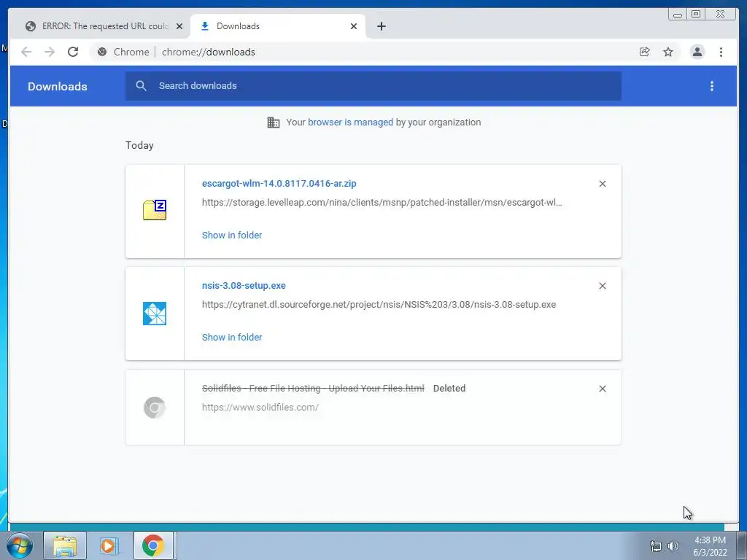747x560 pixels.
Task: Click the volume speaker tray icon
Action: tap(673, 546)
